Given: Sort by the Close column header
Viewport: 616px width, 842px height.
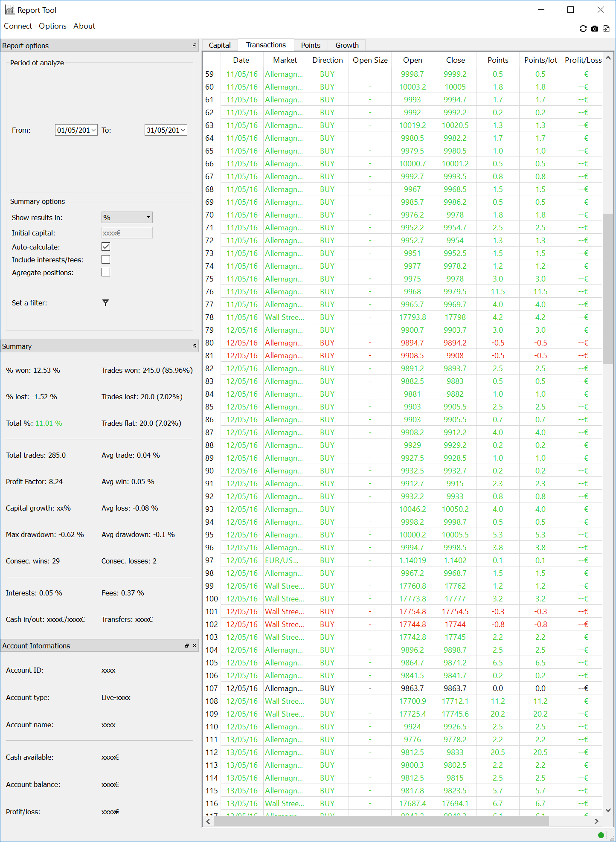Looking at the screenshot, I should 455,60.
